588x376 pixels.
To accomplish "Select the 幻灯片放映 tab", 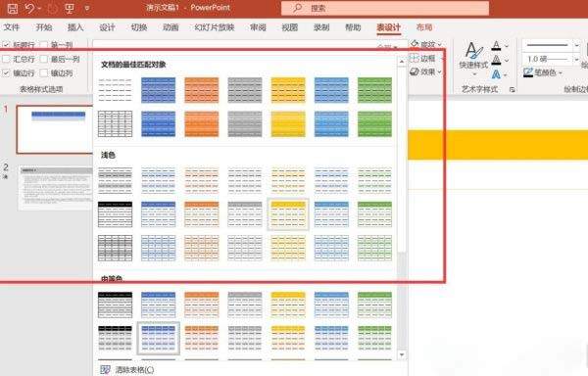I will [x=215, y=27].
